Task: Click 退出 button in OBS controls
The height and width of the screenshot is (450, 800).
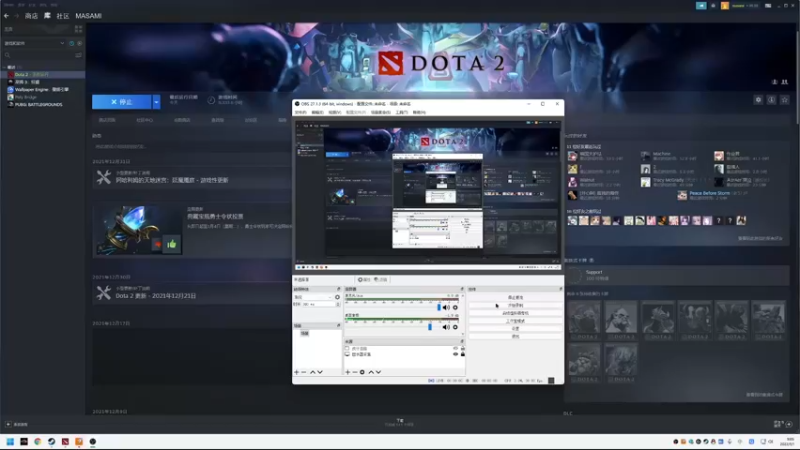Action: (x=515, y=336)
